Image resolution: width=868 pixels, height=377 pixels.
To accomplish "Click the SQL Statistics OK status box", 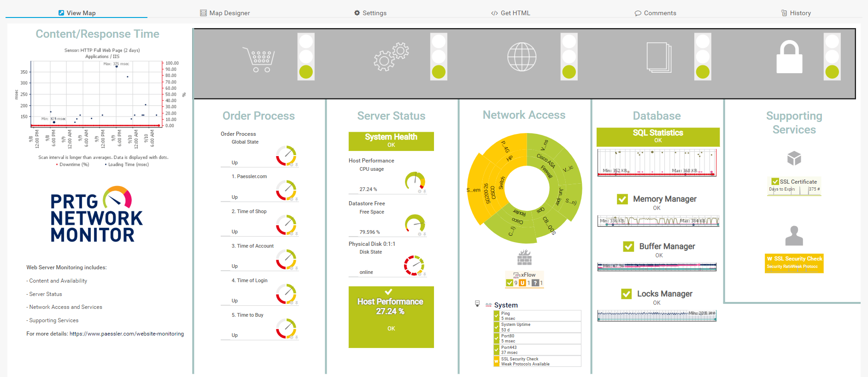I will (x=657, y=137).
